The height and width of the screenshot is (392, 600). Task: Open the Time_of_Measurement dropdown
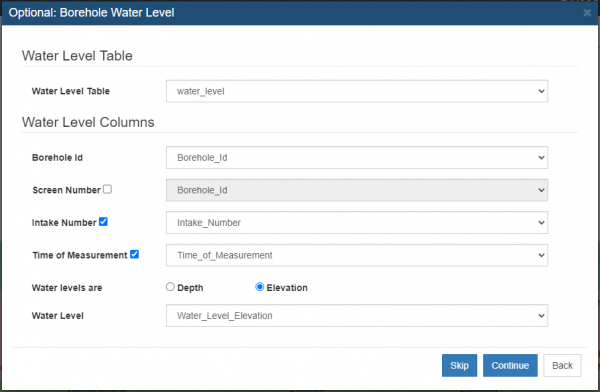357,255
